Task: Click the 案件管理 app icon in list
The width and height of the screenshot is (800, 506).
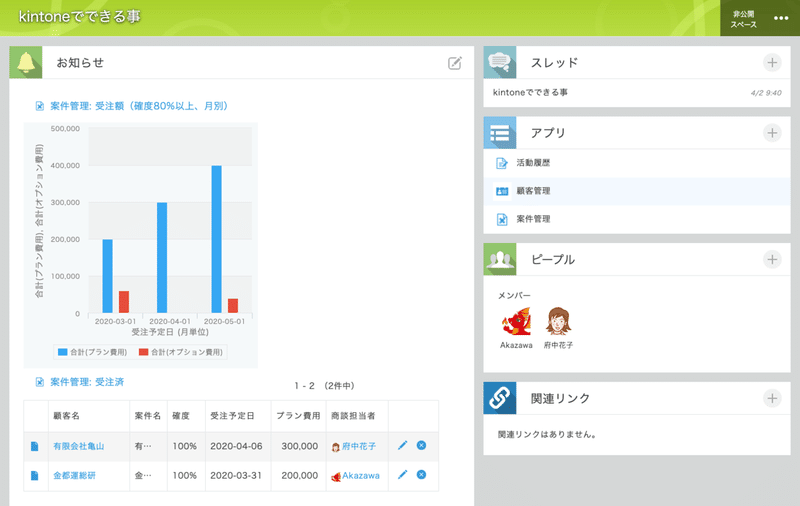Action: click(x=502, y=219)
